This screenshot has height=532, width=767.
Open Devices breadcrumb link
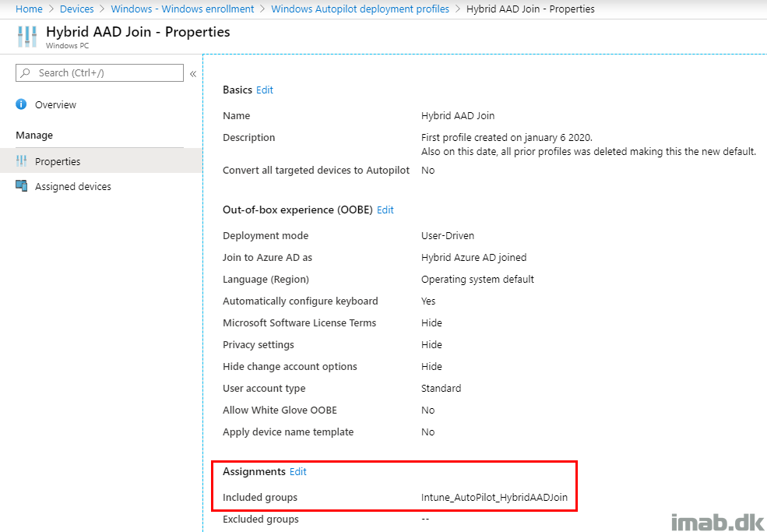coord(77,9)
